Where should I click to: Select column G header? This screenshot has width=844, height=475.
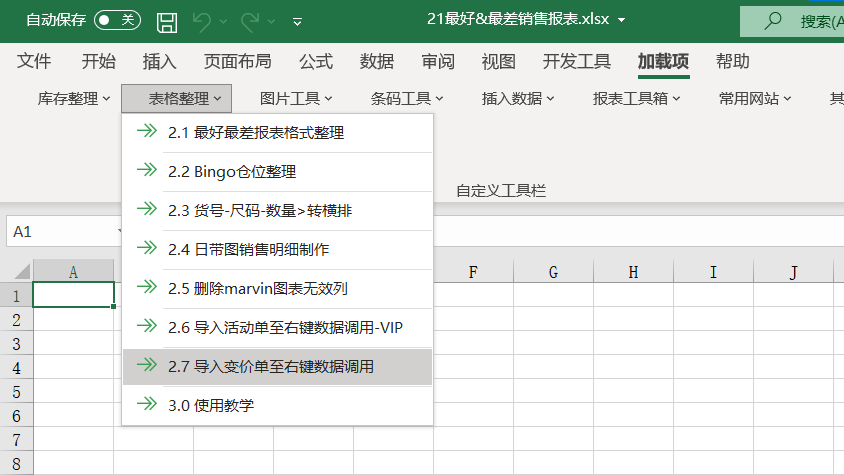click(553, 271)
